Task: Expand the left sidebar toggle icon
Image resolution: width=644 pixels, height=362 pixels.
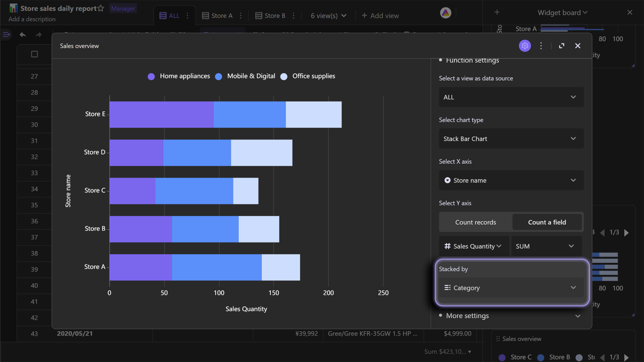Action: click(x=6, y=34)
